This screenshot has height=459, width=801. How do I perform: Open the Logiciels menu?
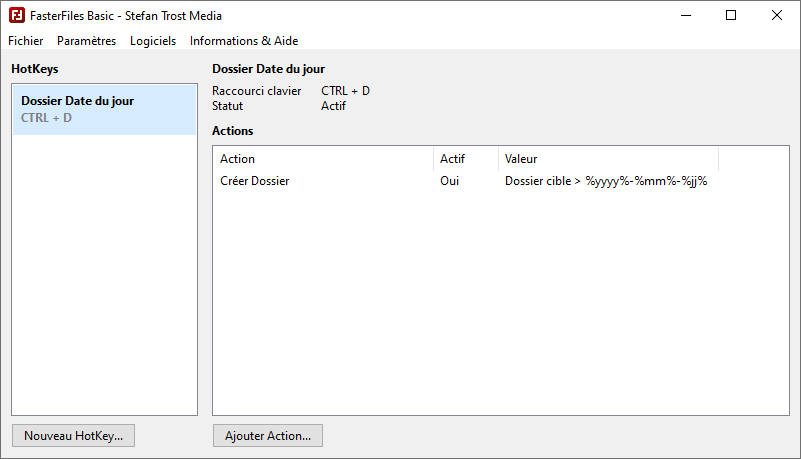pos(153,41)
